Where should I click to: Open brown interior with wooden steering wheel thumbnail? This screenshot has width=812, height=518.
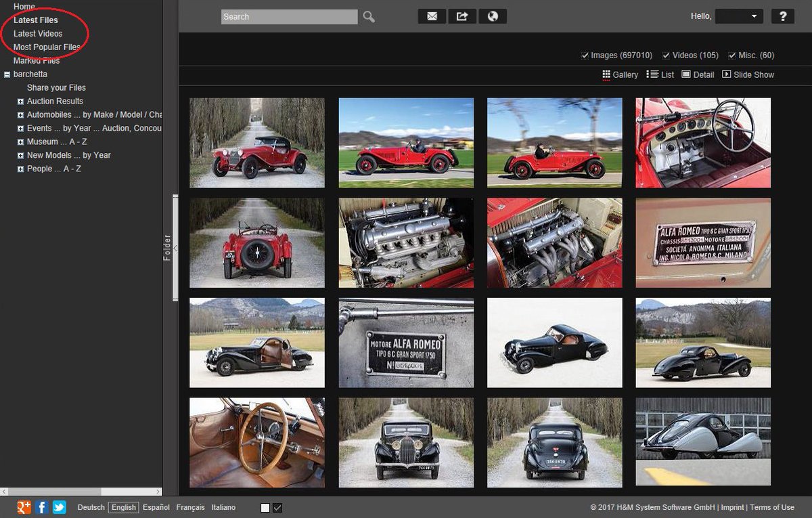click(257, 443)
